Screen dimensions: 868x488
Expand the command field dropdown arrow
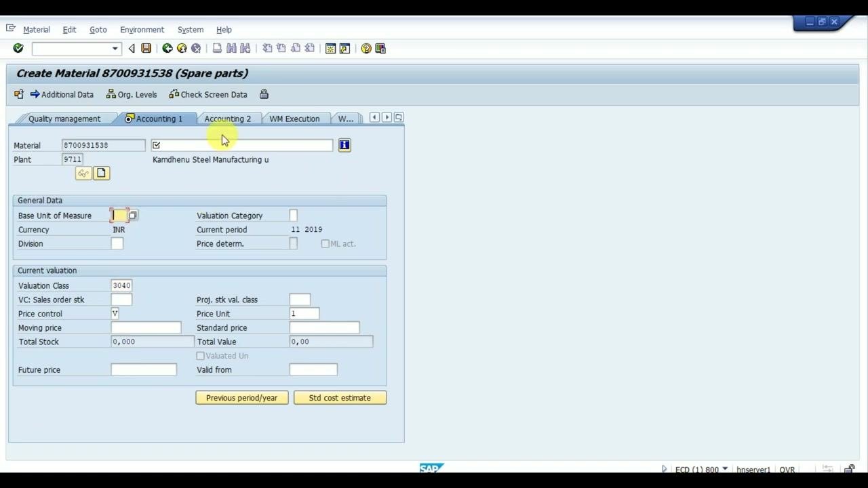(115, 48)
